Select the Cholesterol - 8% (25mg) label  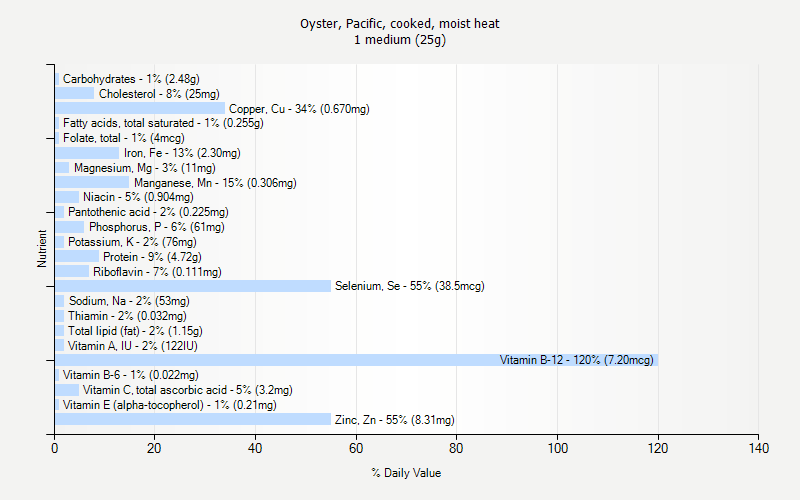pyautogui.click(x=159, y=94)
